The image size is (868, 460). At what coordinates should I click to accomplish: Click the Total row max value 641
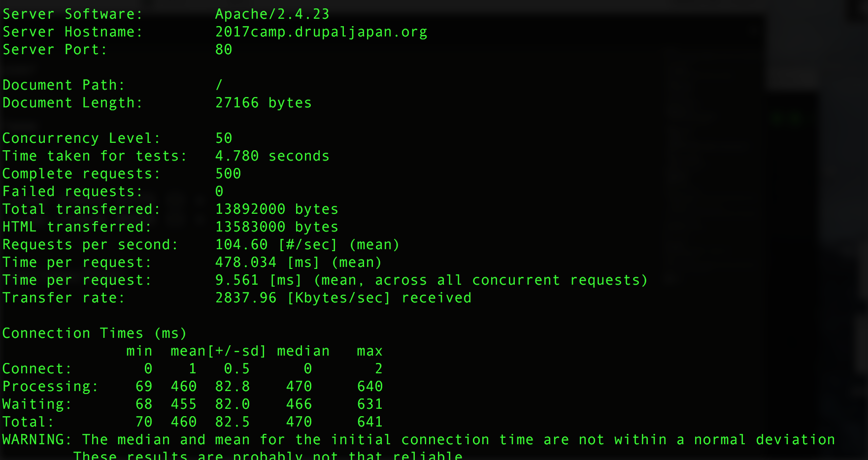click(370, 422)
